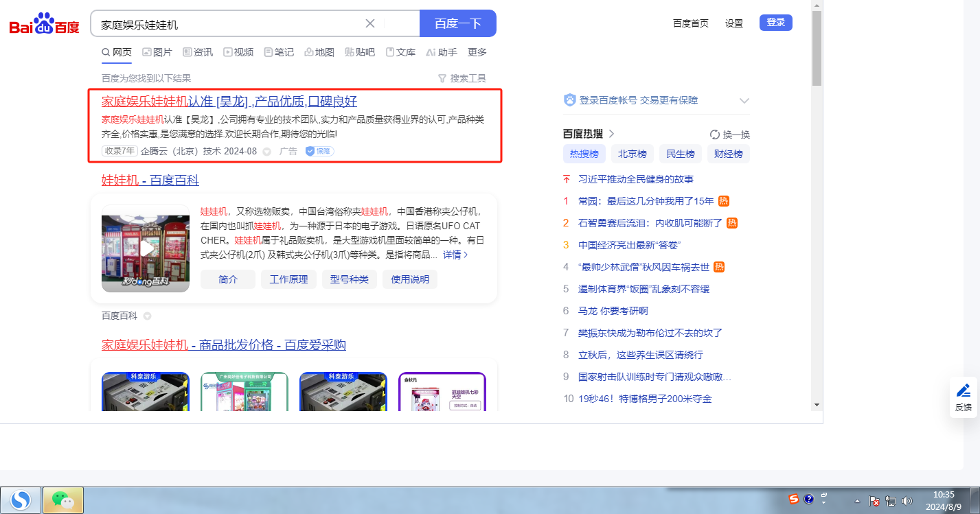
Task: Expand the login banner chevron
Action: 744,101
